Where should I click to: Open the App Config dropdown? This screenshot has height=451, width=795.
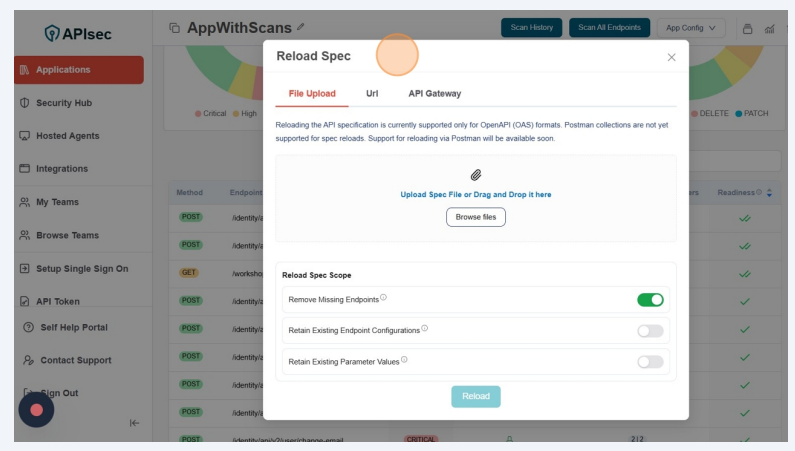click(x=695, y=28)
